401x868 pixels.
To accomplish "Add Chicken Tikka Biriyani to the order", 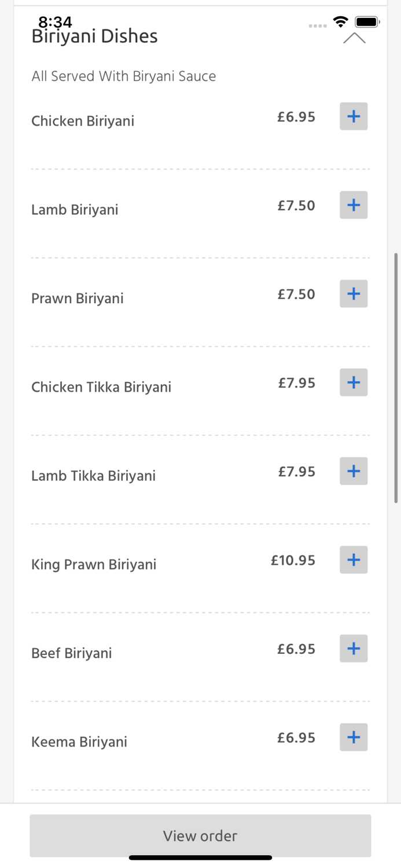I will pyautogui.click(x=353, y=382).
